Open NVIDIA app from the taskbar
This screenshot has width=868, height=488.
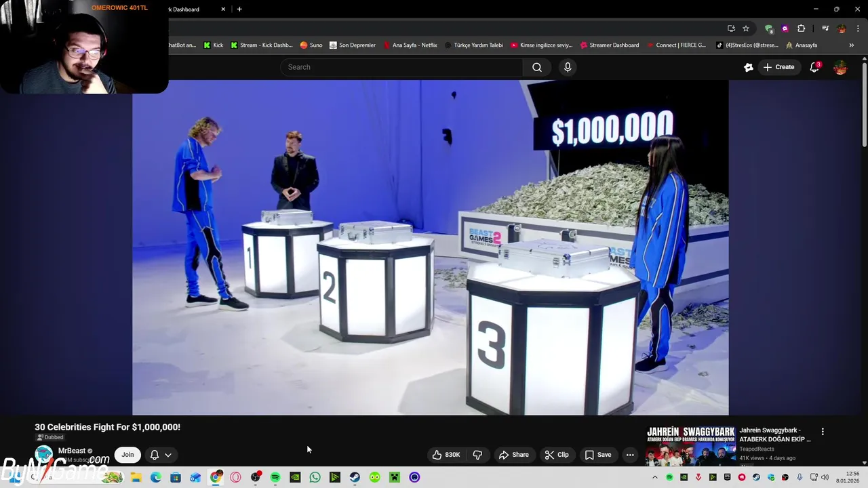pyautogui.click(x=295, y=477)
